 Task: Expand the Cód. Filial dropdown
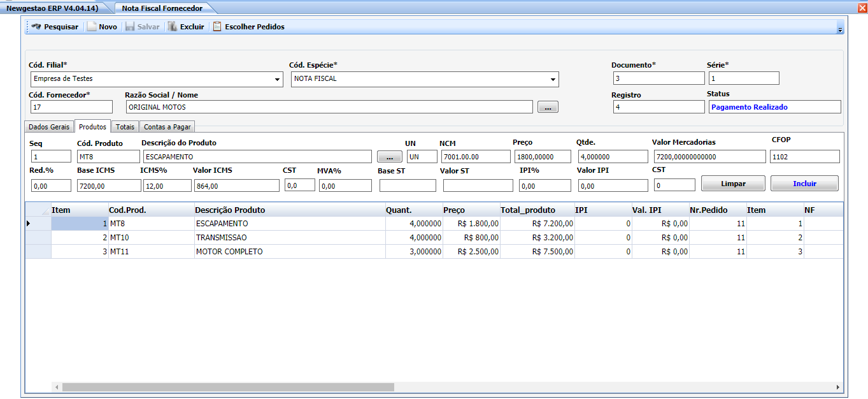click(x=277, y=80)
